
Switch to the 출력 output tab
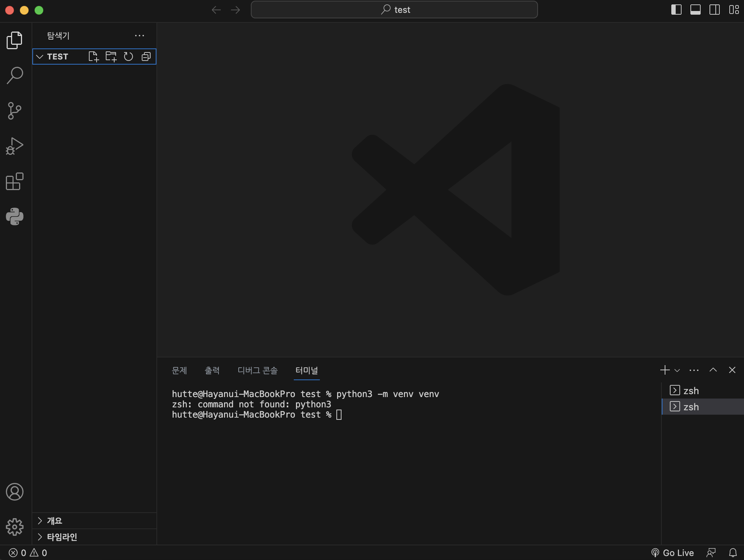(212, 370)
